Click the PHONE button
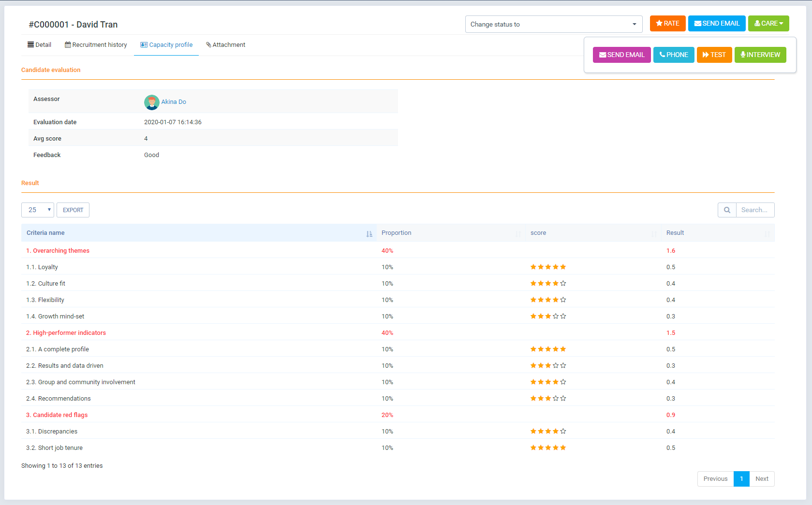The width and height of the screenshot is (812, 505). point(674,55)
